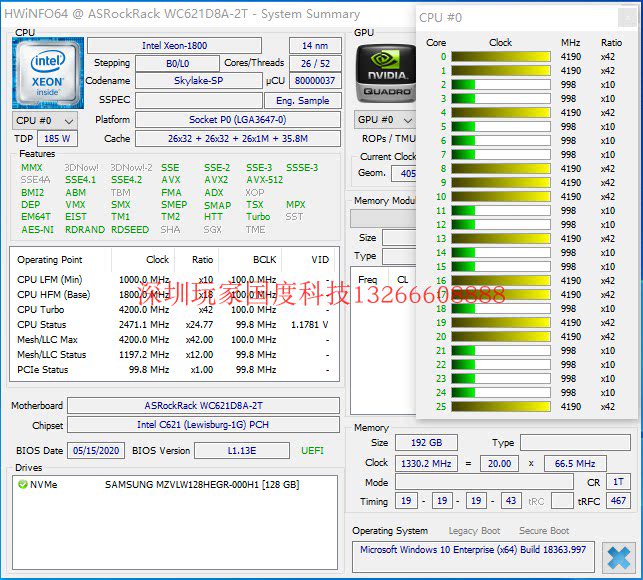Click the 66.5 MHz reference clock field

575,464
